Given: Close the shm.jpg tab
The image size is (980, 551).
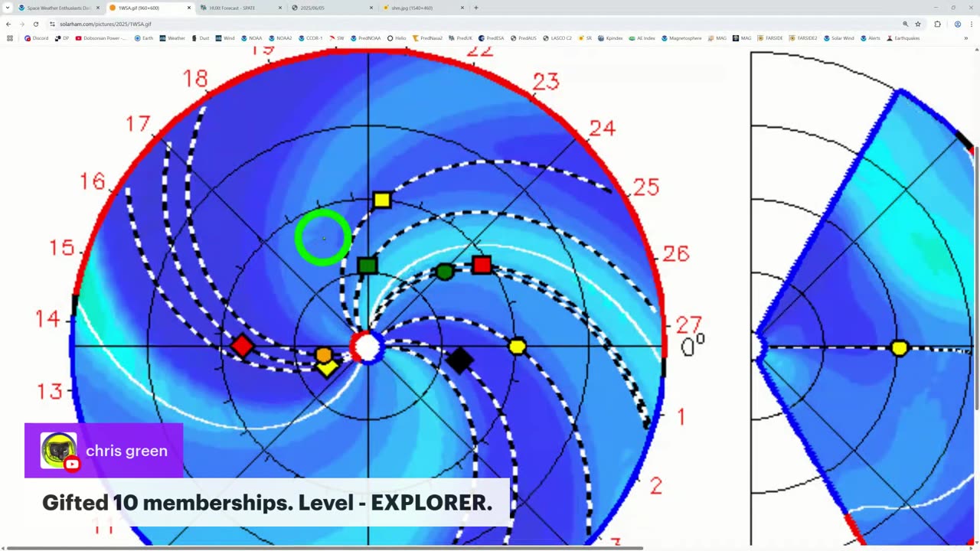Looking at the screenshot, I should (x=462, y=8).
